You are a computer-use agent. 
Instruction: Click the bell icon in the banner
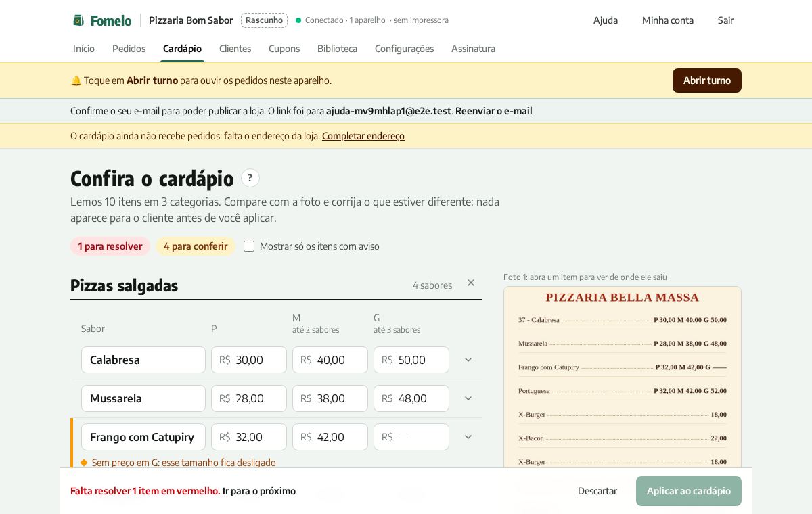(x=76, y=80)
